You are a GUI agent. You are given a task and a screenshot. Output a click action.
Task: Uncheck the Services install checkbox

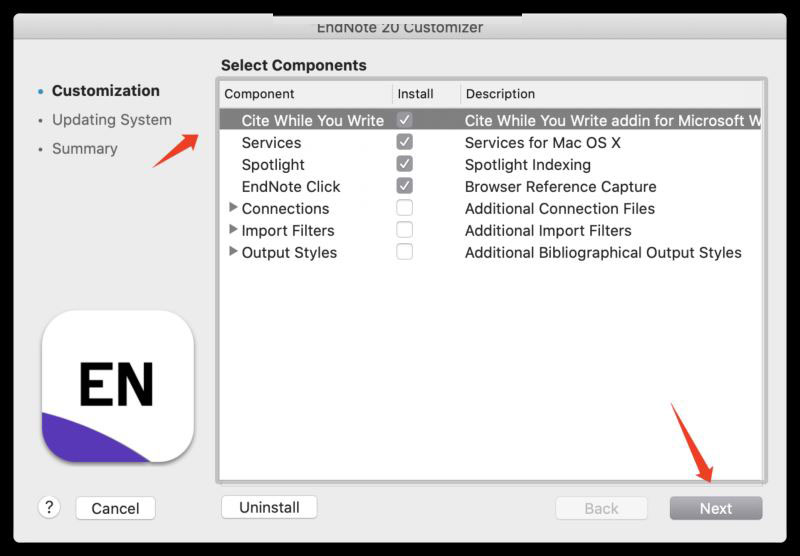click(405, 142)
